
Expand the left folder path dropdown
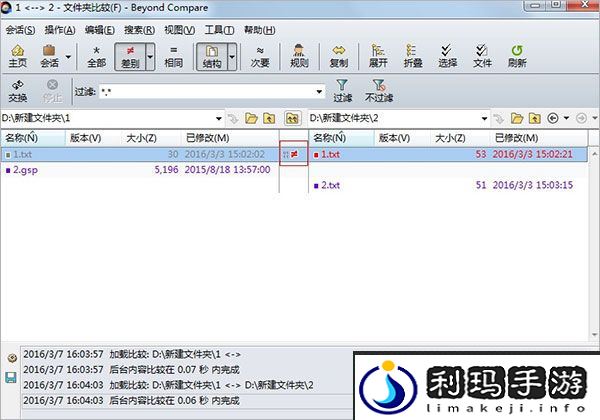219,119
